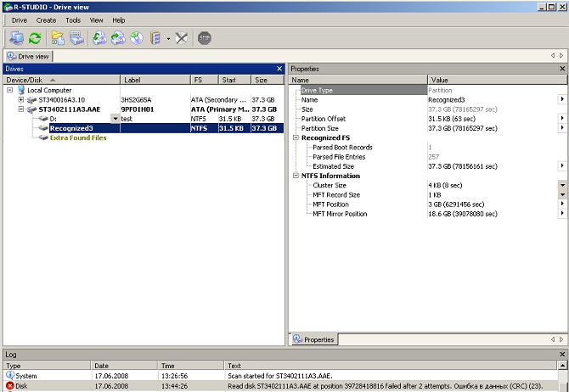Image resolution: width=569 pixels, height=392 pixels.
Task: Select Extra Found Files item
Action: pos(78,137)
